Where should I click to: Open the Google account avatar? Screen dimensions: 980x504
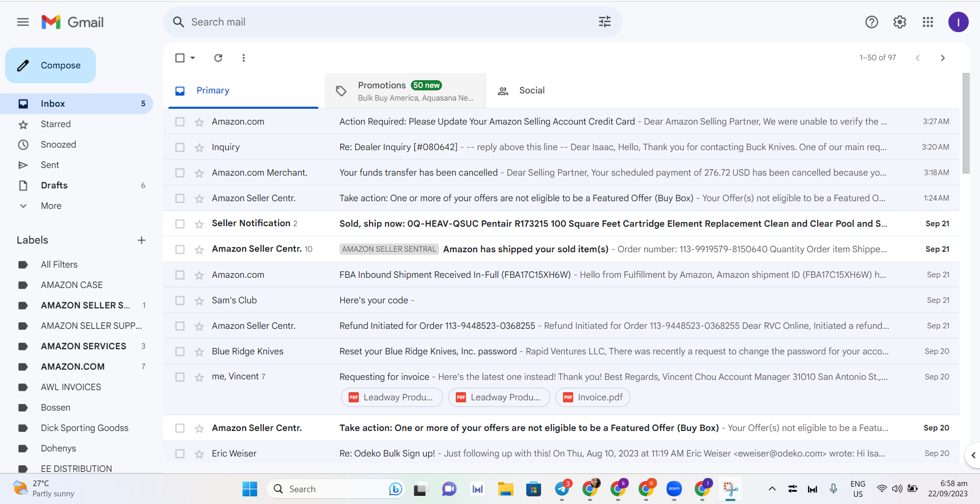point(958,22)
